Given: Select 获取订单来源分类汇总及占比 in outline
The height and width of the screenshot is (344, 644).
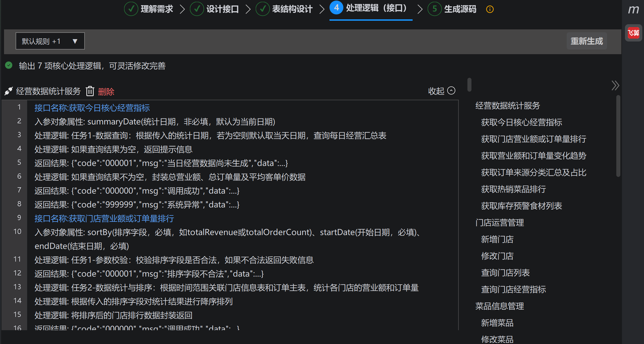Looking at the screenshot, I should pyautogui.click(x=534, y=173).
